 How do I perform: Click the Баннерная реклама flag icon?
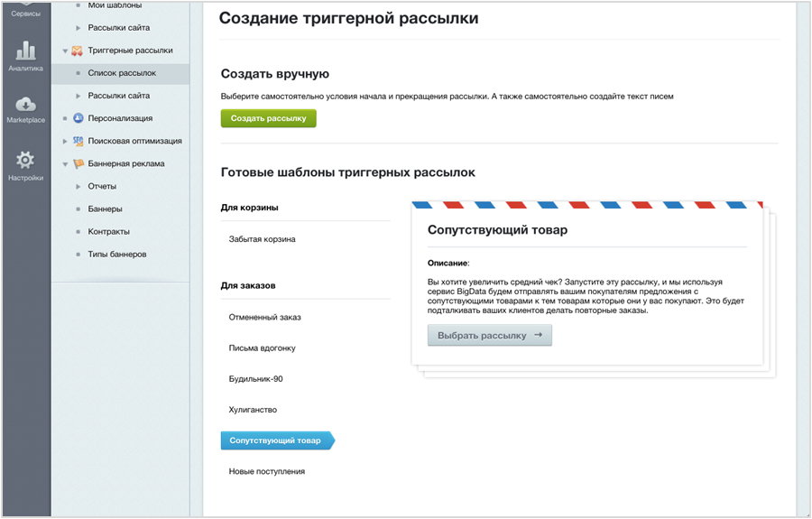coord(78,163)
